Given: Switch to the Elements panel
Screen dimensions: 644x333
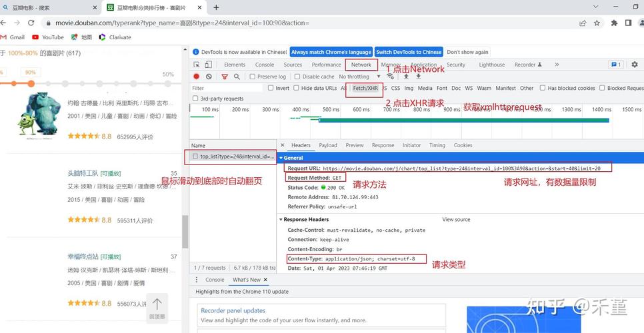Looking at the screenshot, I should 235,65.
